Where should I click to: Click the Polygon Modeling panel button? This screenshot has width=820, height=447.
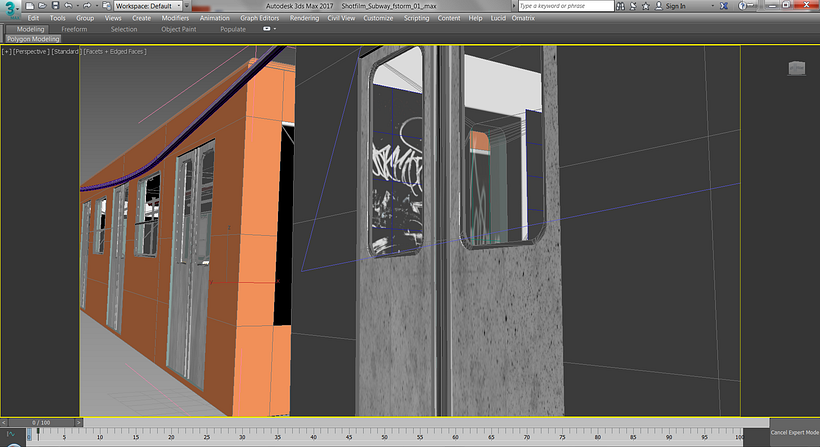coord(32,39)
